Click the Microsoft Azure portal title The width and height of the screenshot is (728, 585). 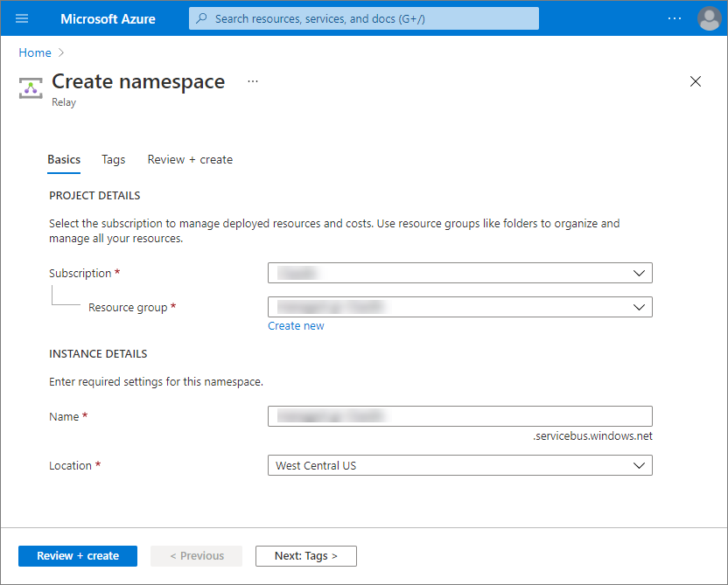click(x=106, y=18)
